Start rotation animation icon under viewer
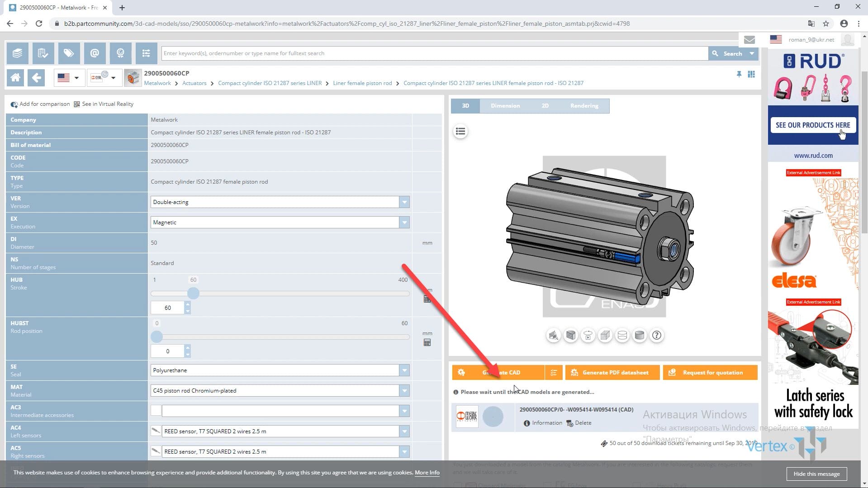Screen dimensions: 868x488 pos(588,336)
